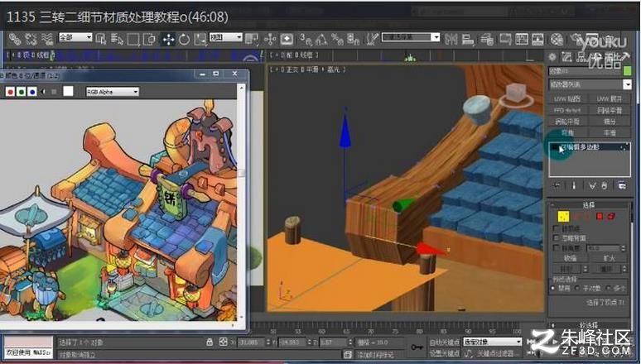Click the 细分 modifier button
Image resolution: width=641 pixels, height=364 pixels.
pos(610,122)
